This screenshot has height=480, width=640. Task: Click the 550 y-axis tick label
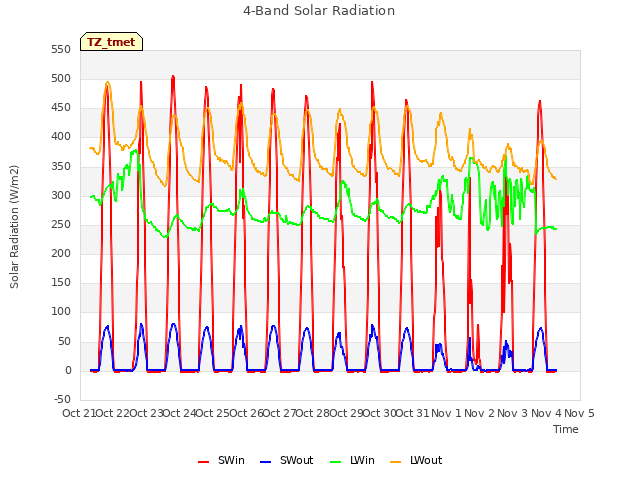click(61, 49)
